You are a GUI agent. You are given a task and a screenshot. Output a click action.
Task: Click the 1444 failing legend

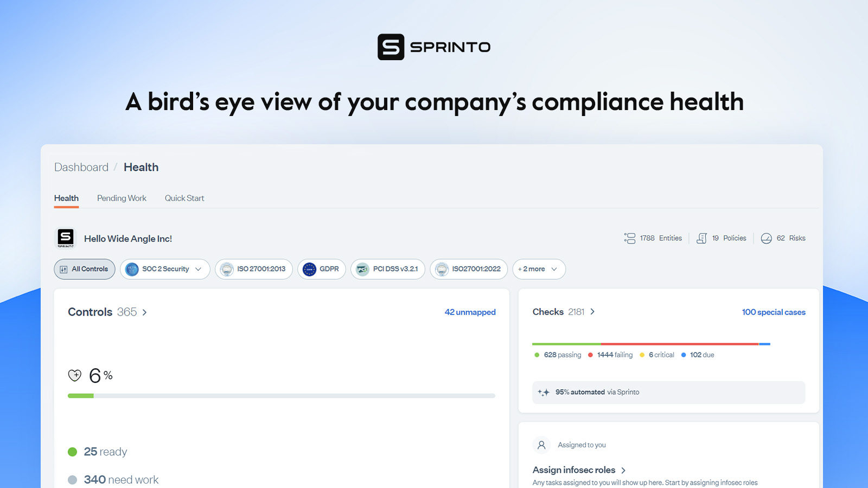click(610, 355)
